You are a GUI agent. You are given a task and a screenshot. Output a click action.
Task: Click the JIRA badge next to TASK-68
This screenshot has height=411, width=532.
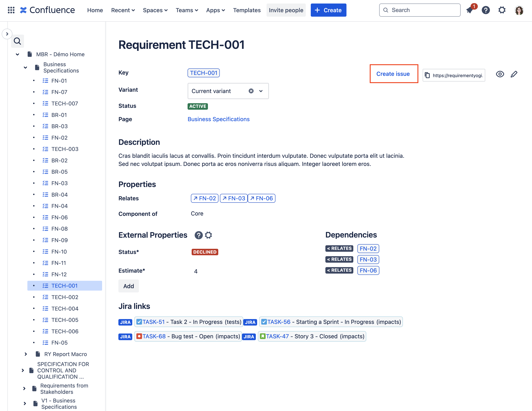(125, 336)
